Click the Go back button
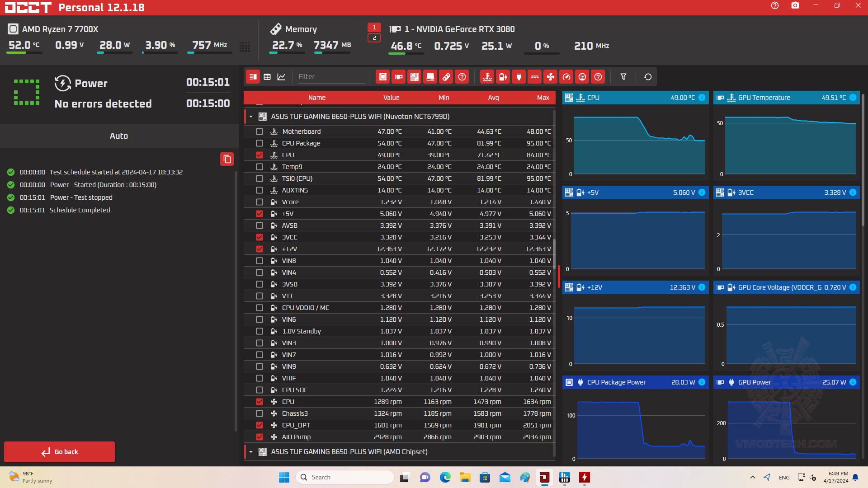This screenshot has width=868, height=488. pos(59,452)
